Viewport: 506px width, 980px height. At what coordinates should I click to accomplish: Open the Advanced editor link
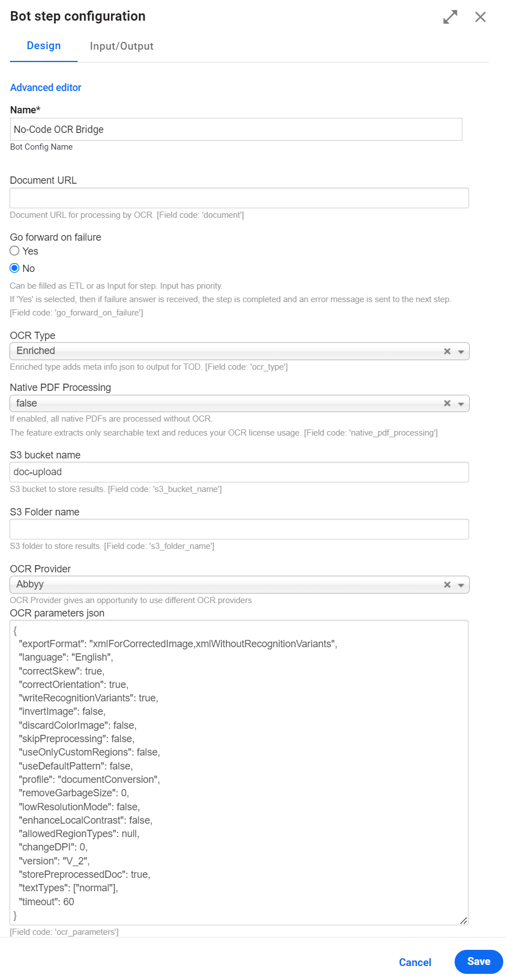click(x=46, y=88)
